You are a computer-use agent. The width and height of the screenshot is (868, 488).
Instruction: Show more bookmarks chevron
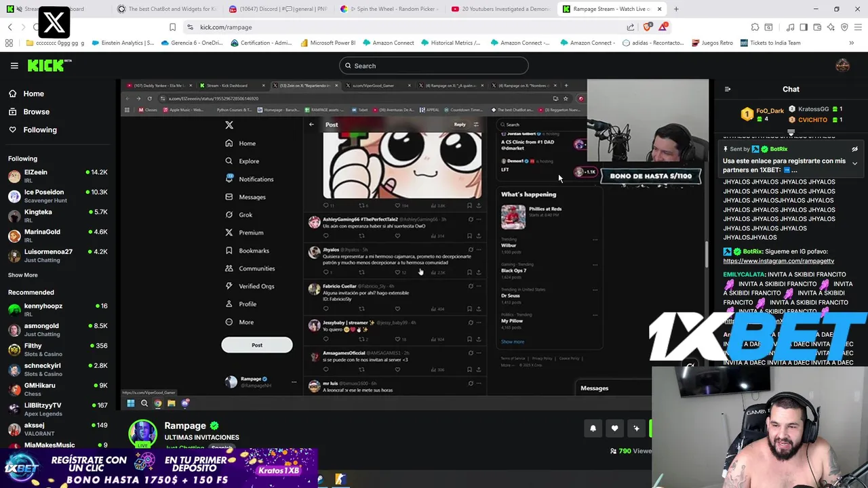click(851, 43)
